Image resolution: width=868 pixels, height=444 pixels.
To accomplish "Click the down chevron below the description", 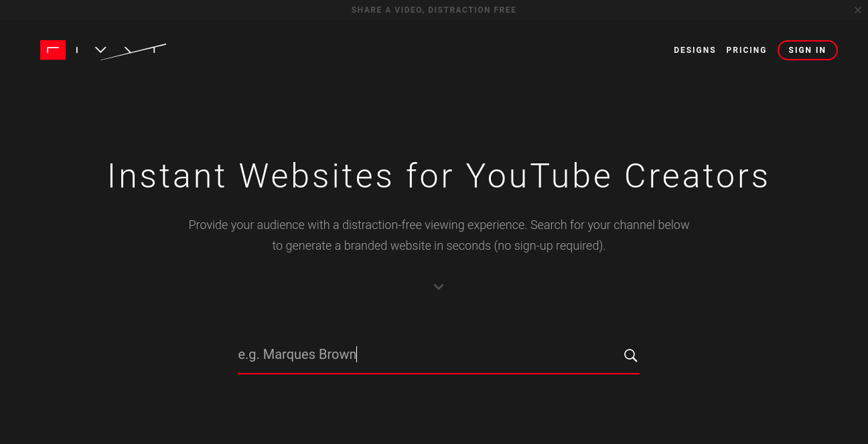I will click(x=439, y=287).
